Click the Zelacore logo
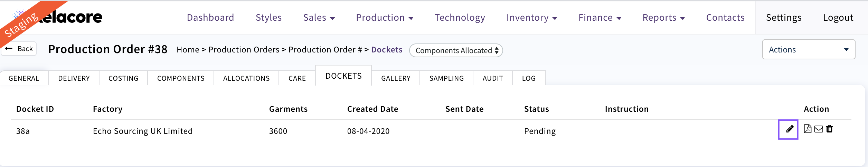The height and width of the screenshot is (167, 868). point(69,17)
